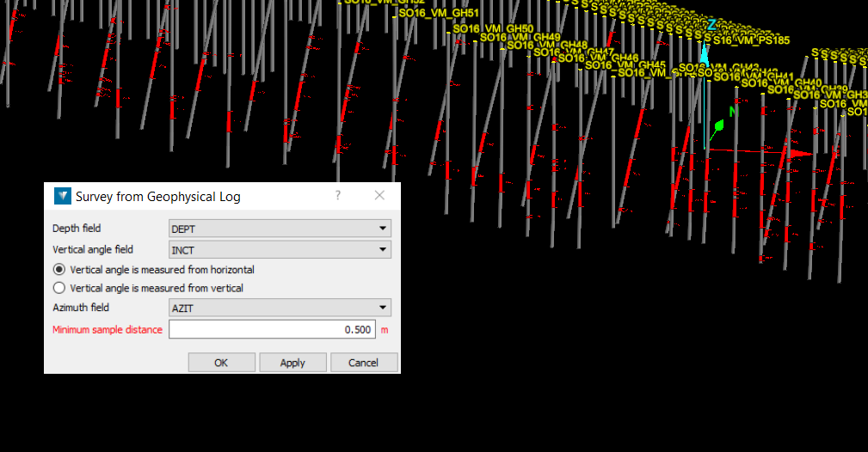Select vertical angle measured from vertical
The height and width of the screenshot is (452, 868).
(58, 288)
